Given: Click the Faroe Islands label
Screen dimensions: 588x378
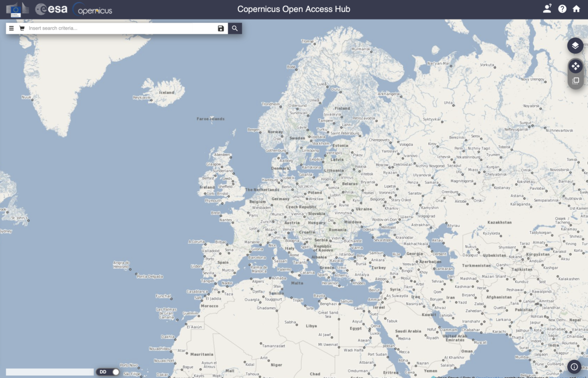Looking at the screenshot, I should click(x=210, y=119).
